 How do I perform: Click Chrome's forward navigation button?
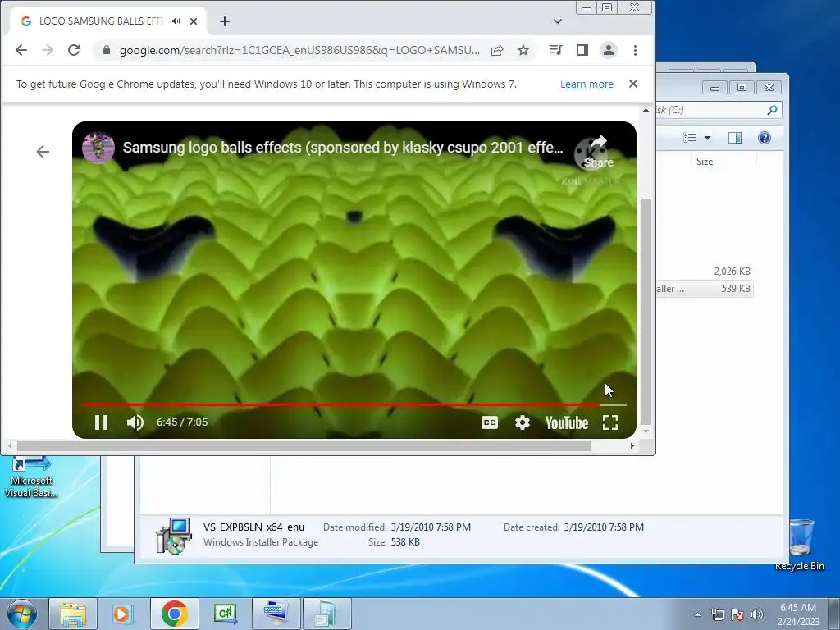click(x=48, y=50)
